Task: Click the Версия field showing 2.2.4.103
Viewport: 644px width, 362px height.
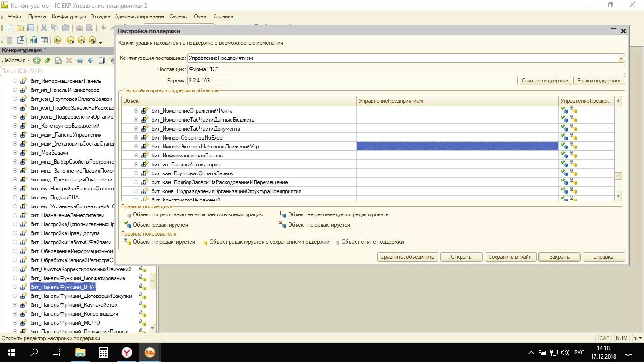Action: coord(352,81)
